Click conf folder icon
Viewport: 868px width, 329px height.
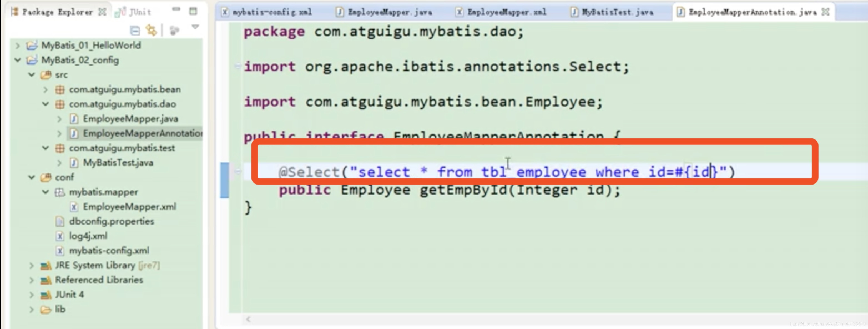pyautogui.click(x=46, y=177)
